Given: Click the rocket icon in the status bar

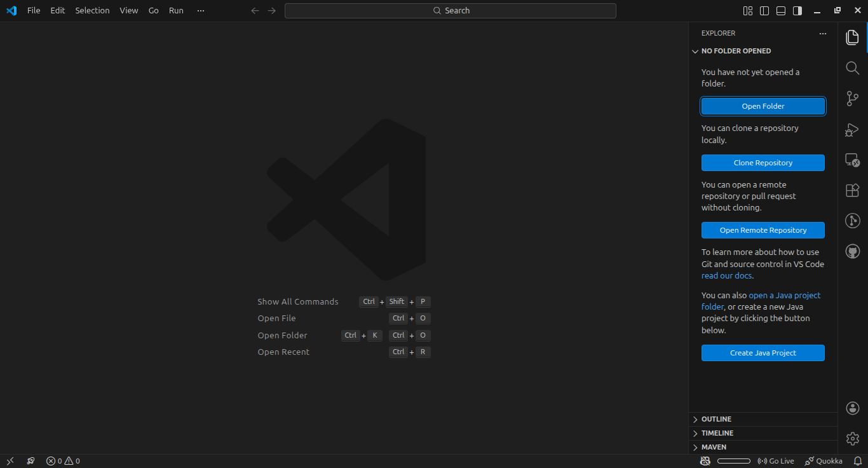Looking at the screenshot, I should pyautogui.click(x=31, y=461).
